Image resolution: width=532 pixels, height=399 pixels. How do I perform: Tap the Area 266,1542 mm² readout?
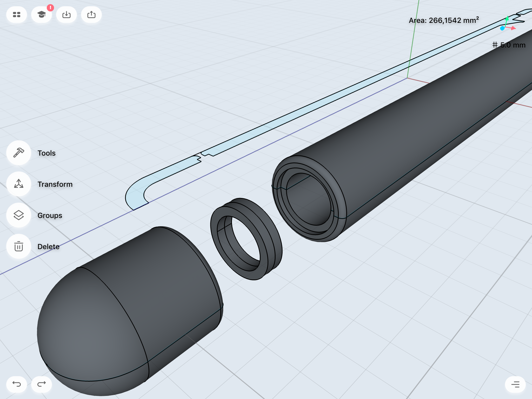click(x=444, y=20)
